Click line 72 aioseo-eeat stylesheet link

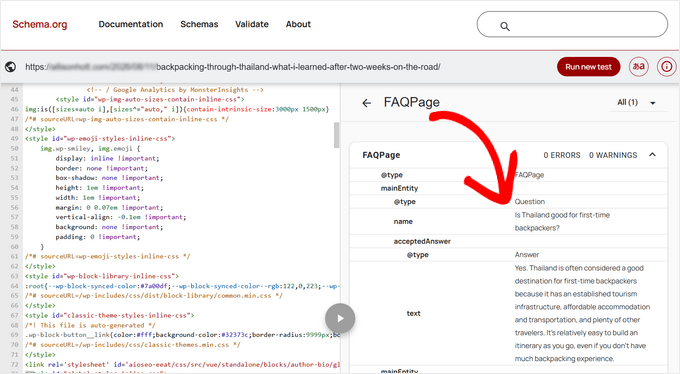[x=183, y=364]
